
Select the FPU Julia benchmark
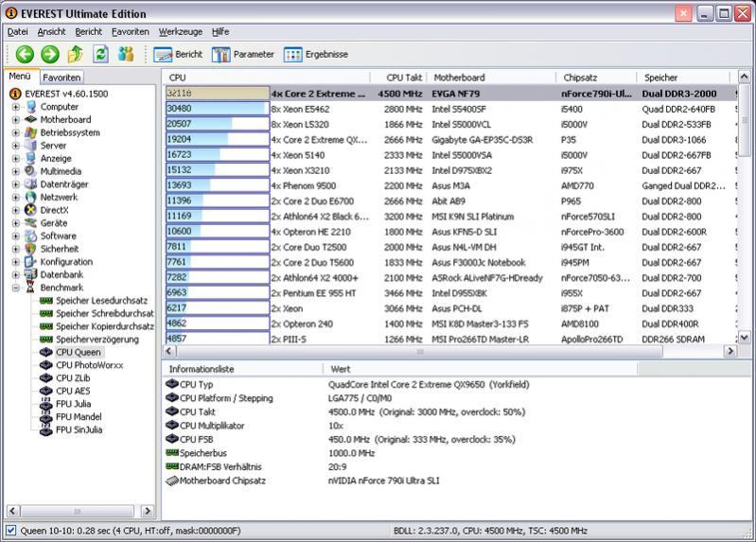coord(73,404)
